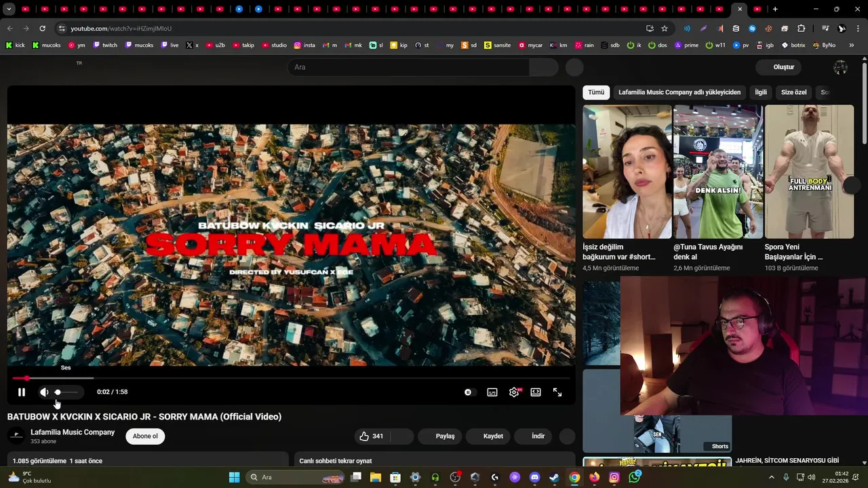This screenshot has width=868, height=488.
Task: Open the player settings gear
Action: [x=514, y=392]
